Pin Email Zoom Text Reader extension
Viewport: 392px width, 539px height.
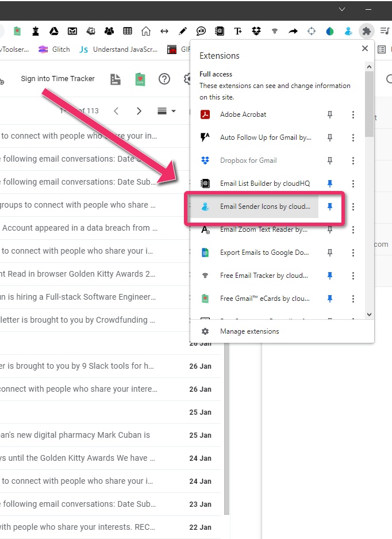pyautogui.click(x=330, y=230)
